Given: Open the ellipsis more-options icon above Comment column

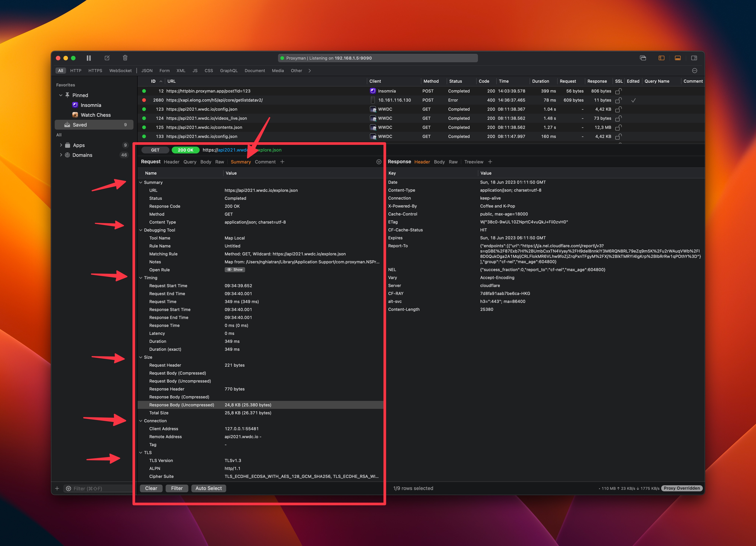Looking at the screenshot, I should (x=695, y=70).
